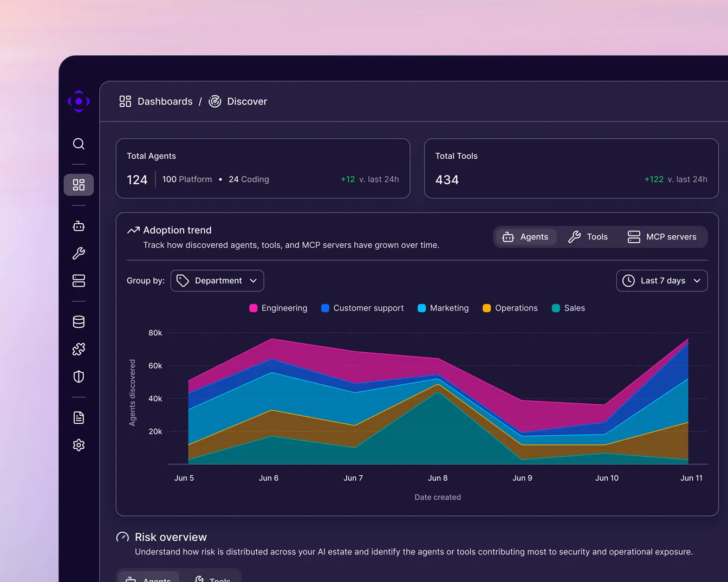The width and height of the screenshot is (728, 582).
Task: Switch Adoption trend to MCP servers tab
Action: [x=662, y=237]
